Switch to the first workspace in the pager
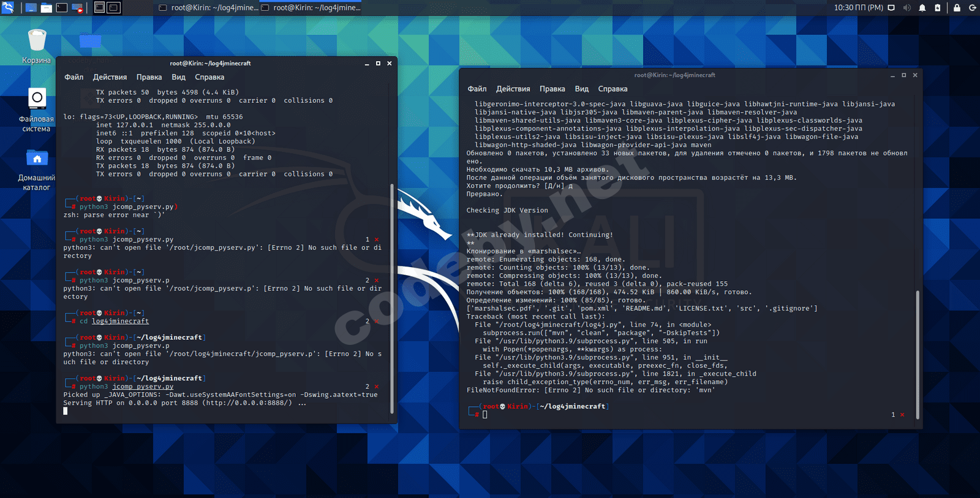 pos(100,7)
